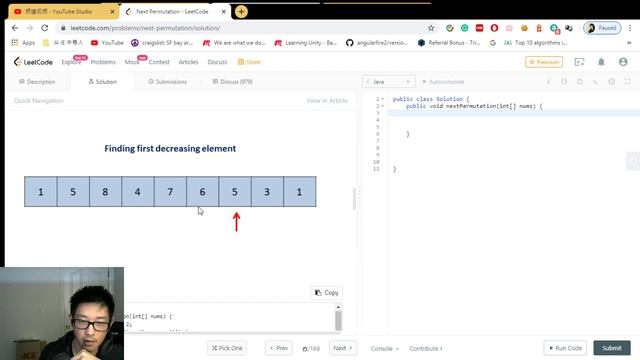Click the address bar URL

145,28
